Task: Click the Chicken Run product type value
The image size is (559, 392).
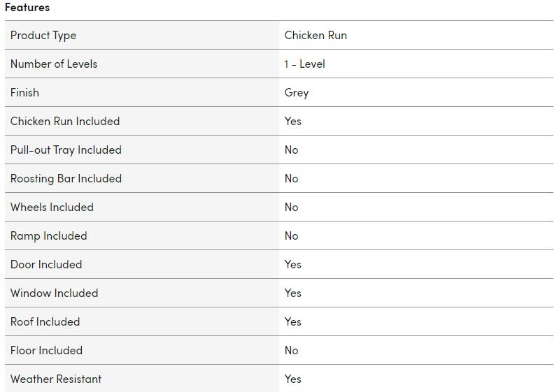Action: (316, 36)
